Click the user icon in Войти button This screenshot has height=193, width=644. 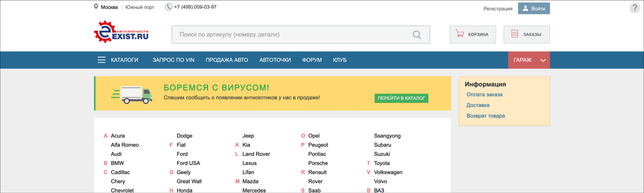click(525, 8)
